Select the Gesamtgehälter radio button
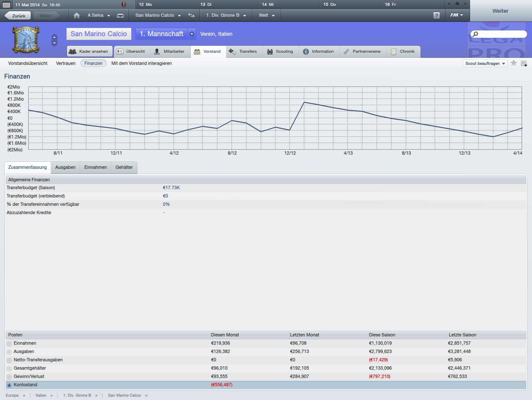This screenshot has height=400, width=532. (9, 368)
